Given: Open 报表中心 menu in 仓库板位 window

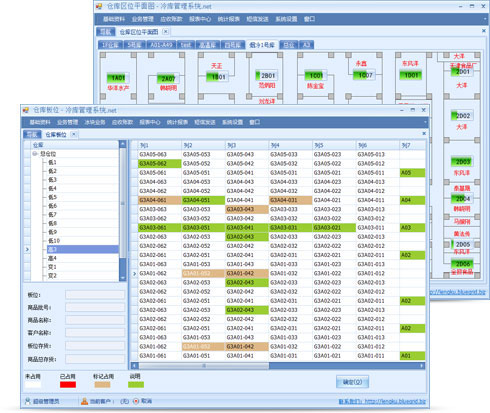Looking at the screenshot, I should [x=150, y=122].
